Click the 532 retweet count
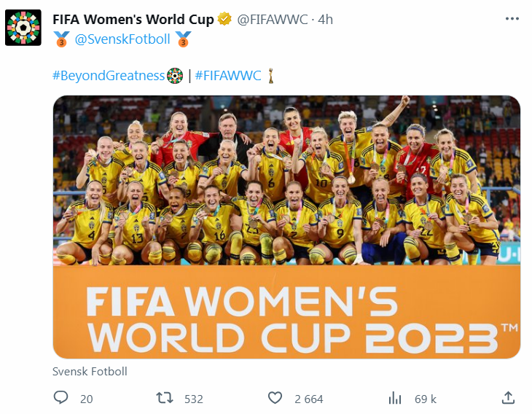 pyautogui.click(x=193, y=399)
